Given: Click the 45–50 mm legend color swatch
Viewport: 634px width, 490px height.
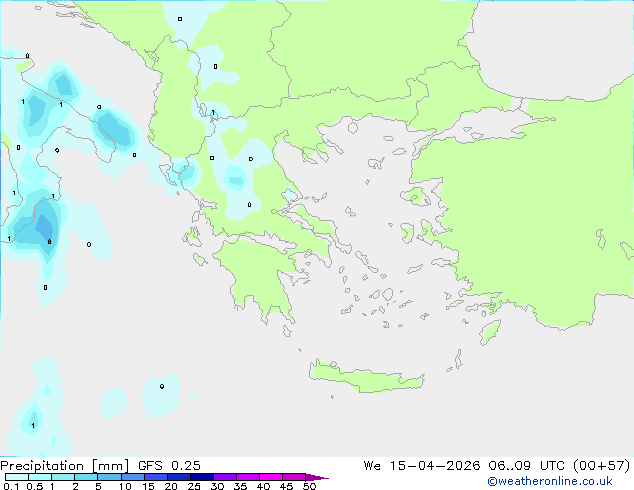Looking at the screenshot, I should point(294,477).
